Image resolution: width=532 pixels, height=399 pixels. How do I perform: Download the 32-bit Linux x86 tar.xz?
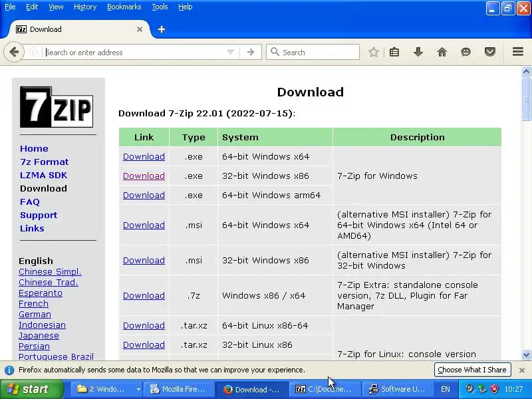[x=144, y=345]
